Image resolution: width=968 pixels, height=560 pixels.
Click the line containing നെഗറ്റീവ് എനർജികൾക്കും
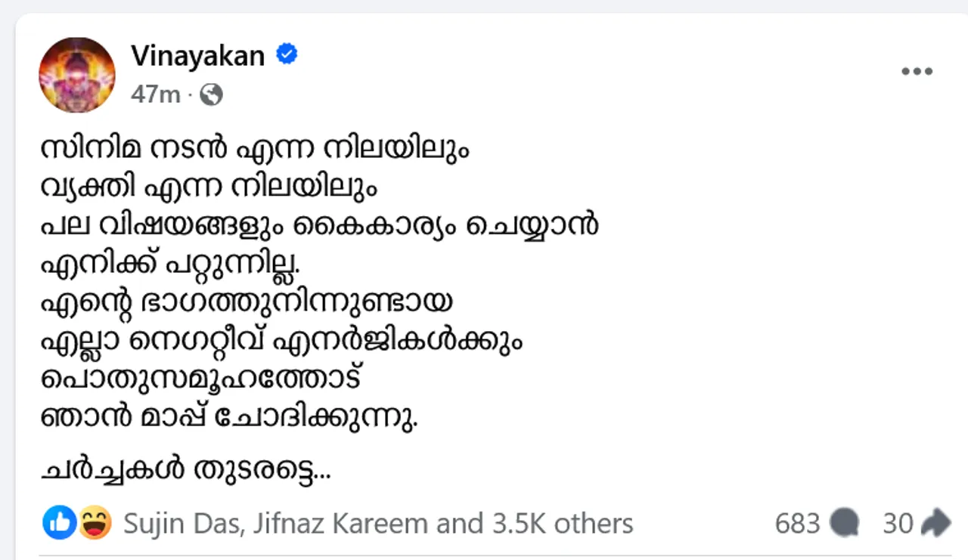pos(282,340)
